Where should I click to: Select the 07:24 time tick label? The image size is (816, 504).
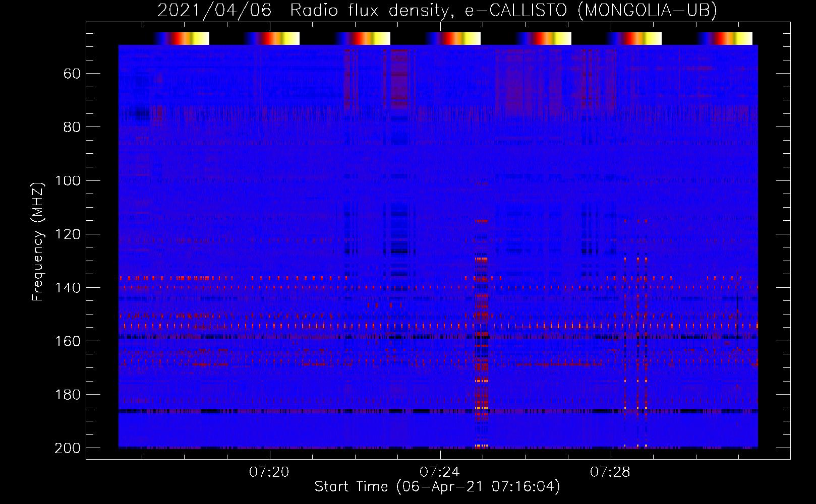[x=440, y=472]
